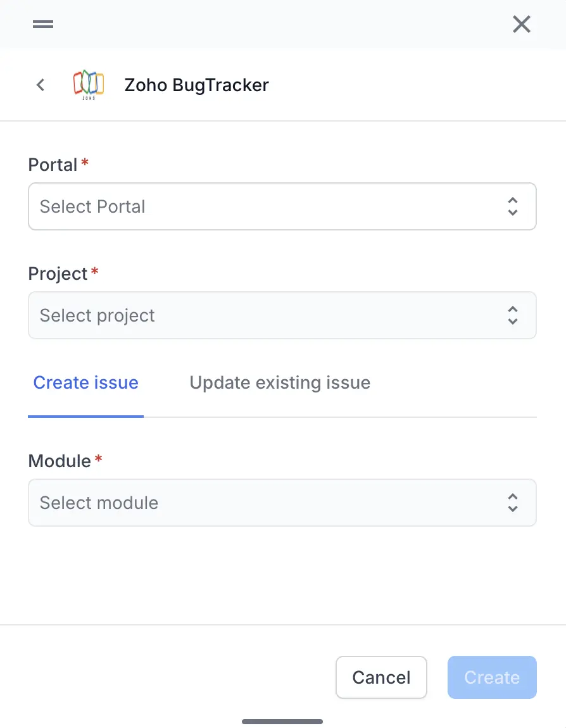Click the Create button
The height and width of the screenshot is (728, 566).
pos(492,677)
